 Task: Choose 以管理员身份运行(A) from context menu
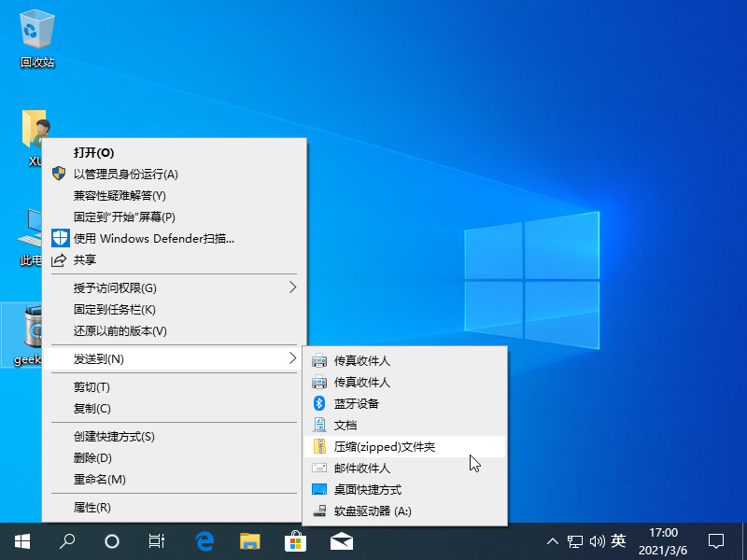coord(125,174)
